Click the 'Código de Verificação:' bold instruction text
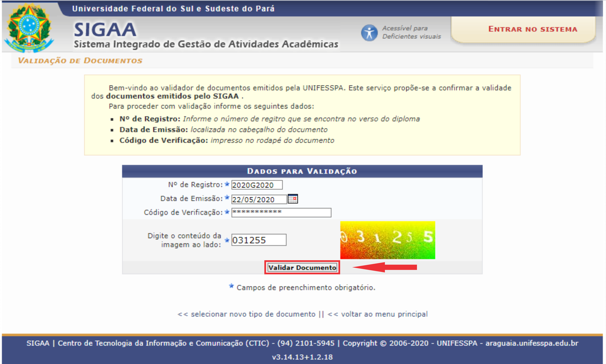 click(x=164, y=140)
